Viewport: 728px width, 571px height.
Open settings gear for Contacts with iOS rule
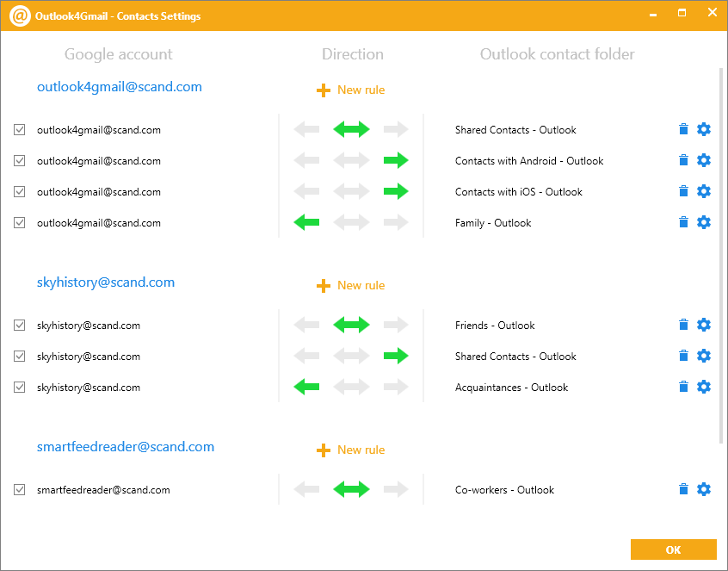[704, 191]
